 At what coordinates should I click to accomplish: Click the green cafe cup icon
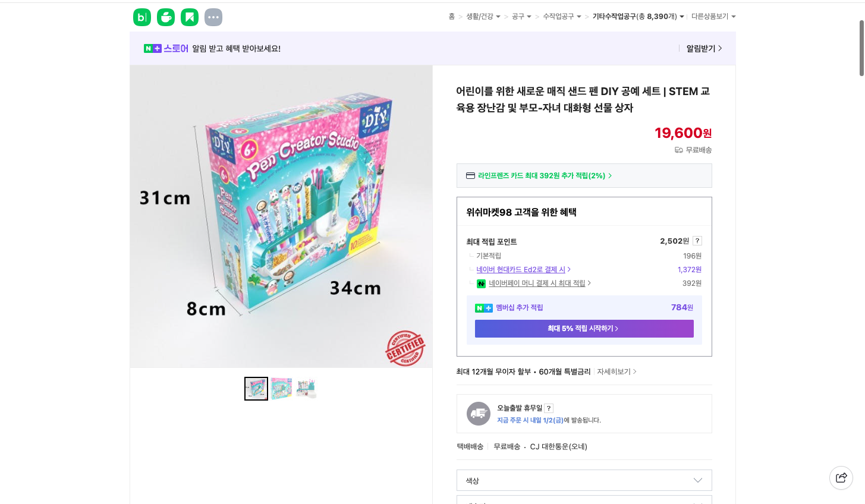pyautogui.click(x=165, y=17)
